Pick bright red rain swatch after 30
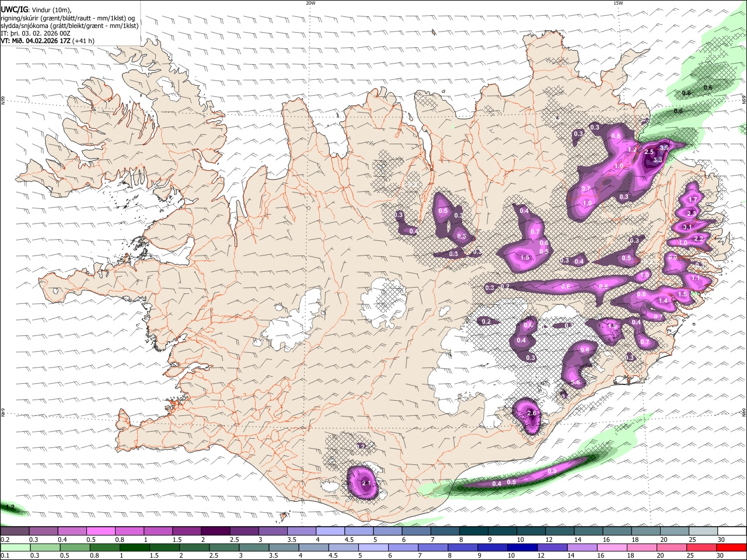The height and width of the screenshot is (560, 747). tap(731, 547)
